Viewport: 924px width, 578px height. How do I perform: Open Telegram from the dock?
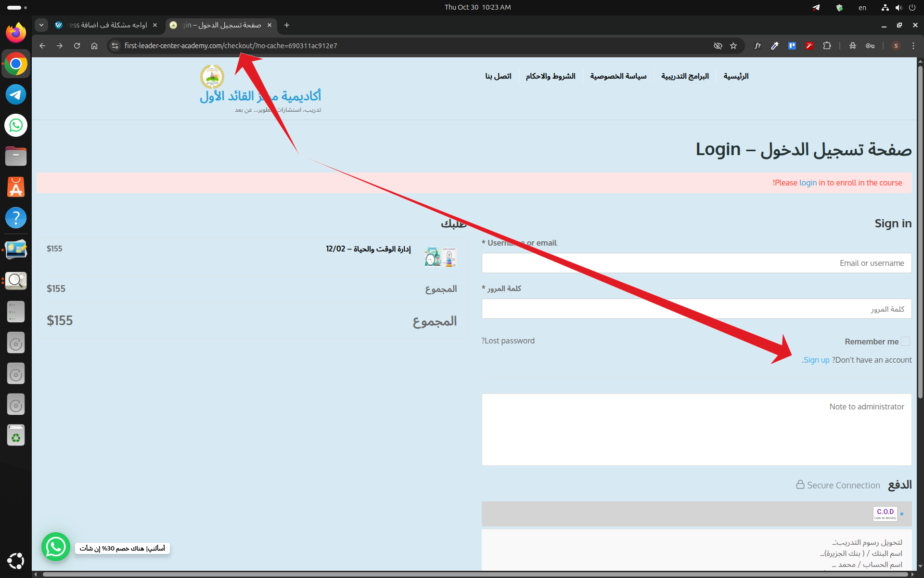coord(16,94)
